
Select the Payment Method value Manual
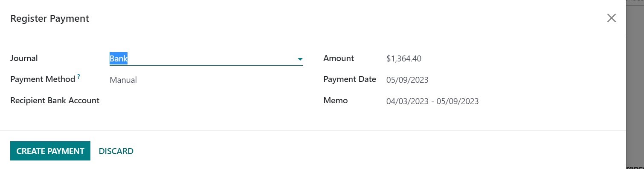click(123, 80)
